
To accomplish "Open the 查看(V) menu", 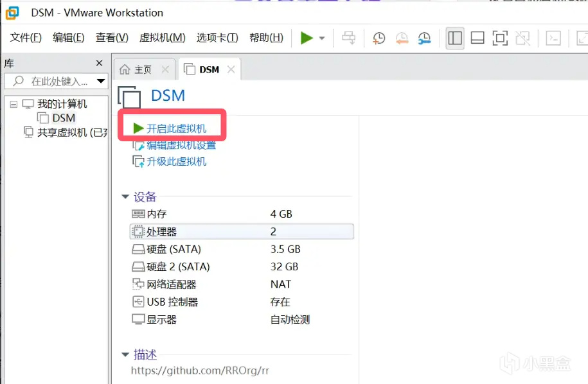I will pyautogui.click(x=112, y=38).
